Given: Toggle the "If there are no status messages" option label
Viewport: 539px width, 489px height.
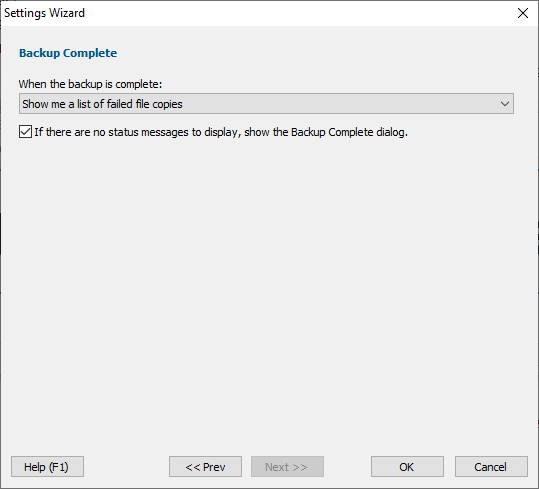Looking at the screenshot, I should (x=221, y=132).
